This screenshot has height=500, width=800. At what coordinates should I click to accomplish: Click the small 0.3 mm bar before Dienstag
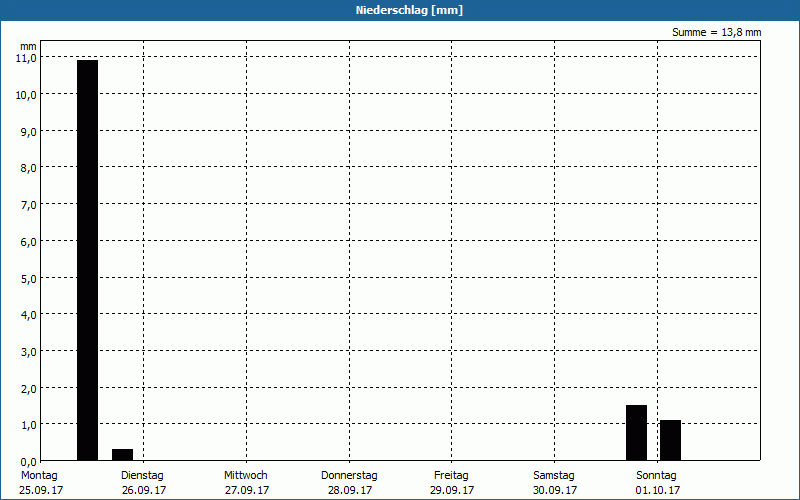122,455
